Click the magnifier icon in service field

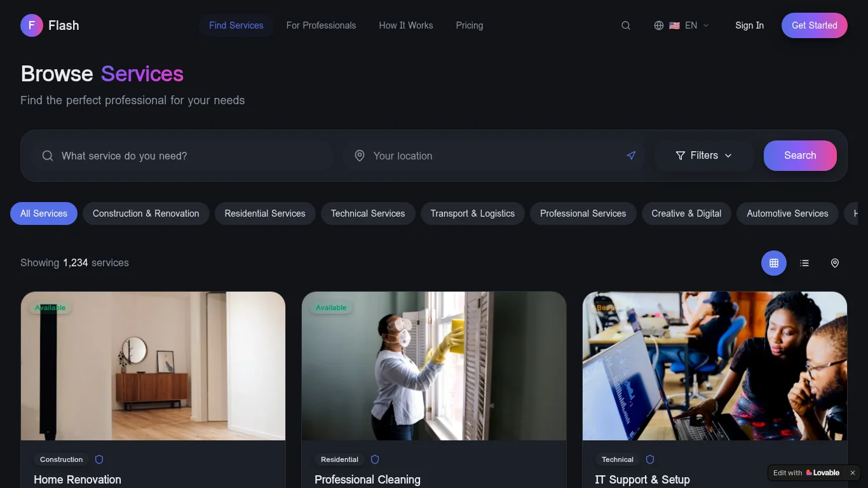[x=48, y=156]
